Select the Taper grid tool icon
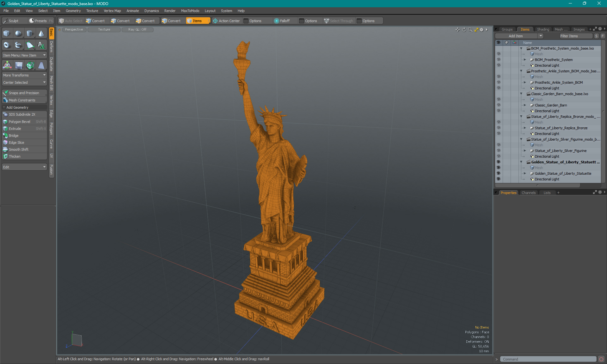Image resolution: width=607 pixels, height=364 pixels. (x=41, y=65)
